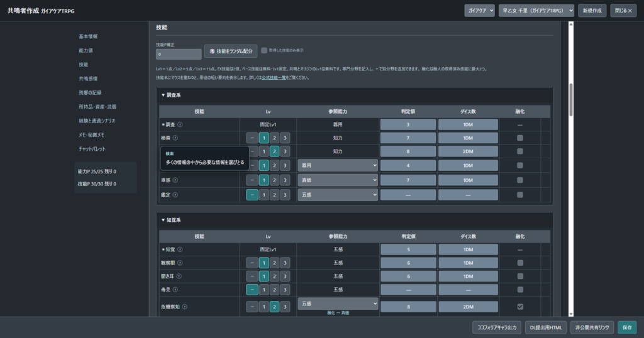644x338 pixels.
Task: Click the X icon in 閉じる
Action: tap(630, 11)
